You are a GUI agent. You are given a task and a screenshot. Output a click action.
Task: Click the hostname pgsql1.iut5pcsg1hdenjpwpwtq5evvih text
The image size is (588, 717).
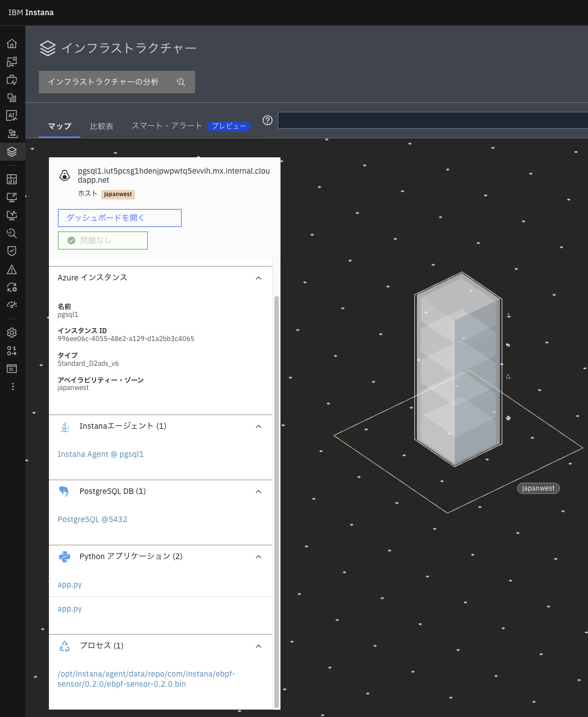tap(174, 175)
